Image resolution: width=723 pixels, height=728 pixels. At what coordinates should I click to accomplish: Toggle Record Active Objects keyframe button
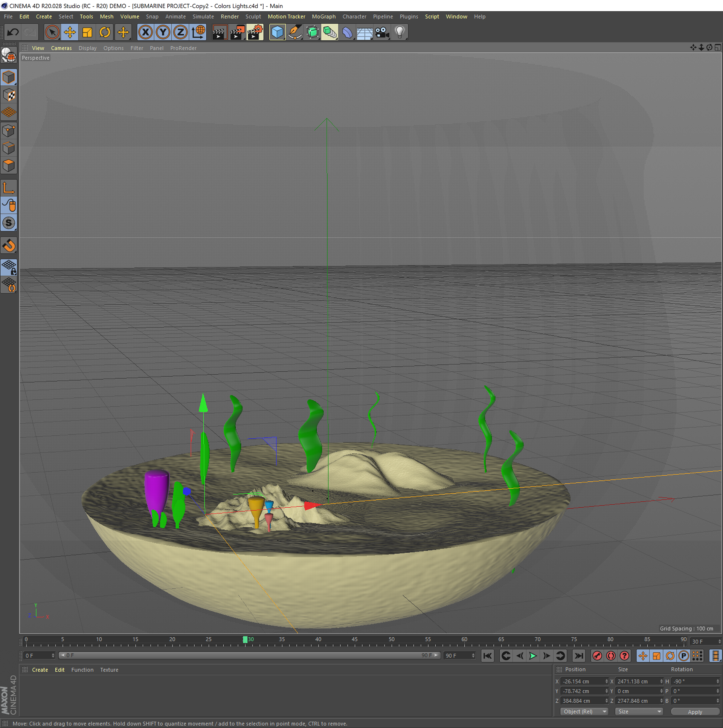click(597, 656)
